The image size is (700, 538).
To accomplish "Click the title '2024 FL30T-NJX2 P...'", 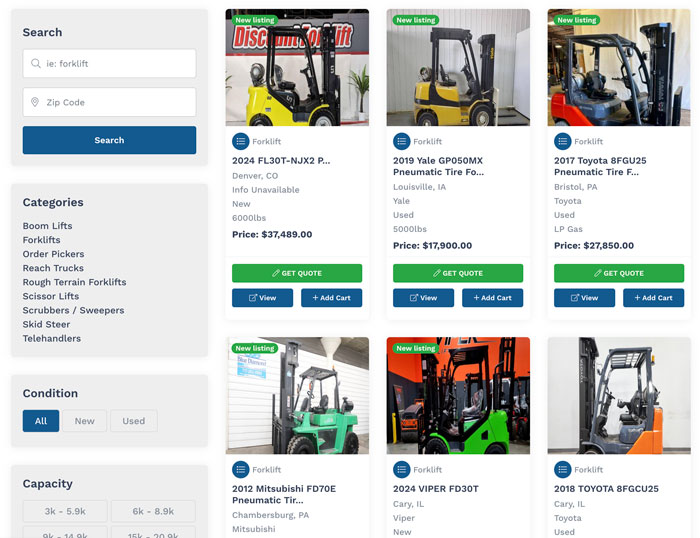I will [x=281, y=161].
